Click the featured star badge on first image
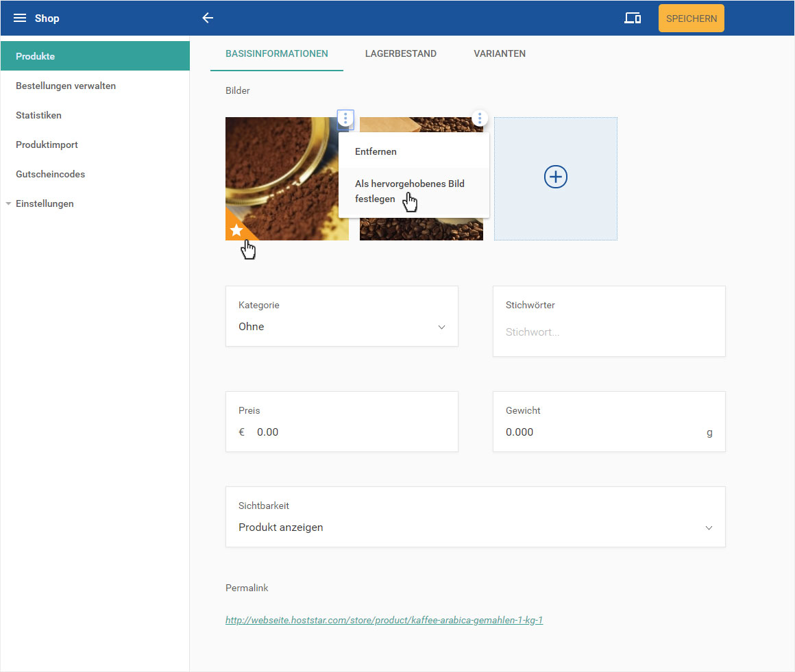 pyautogui.click(x=236, y=230)
